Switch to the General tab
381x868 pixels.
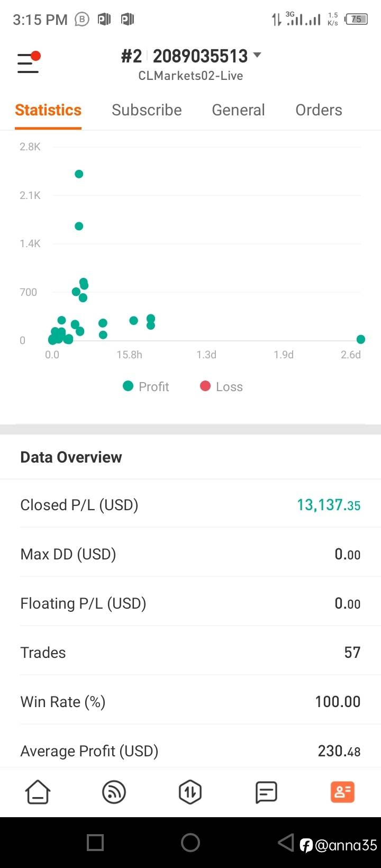point(238,110)
